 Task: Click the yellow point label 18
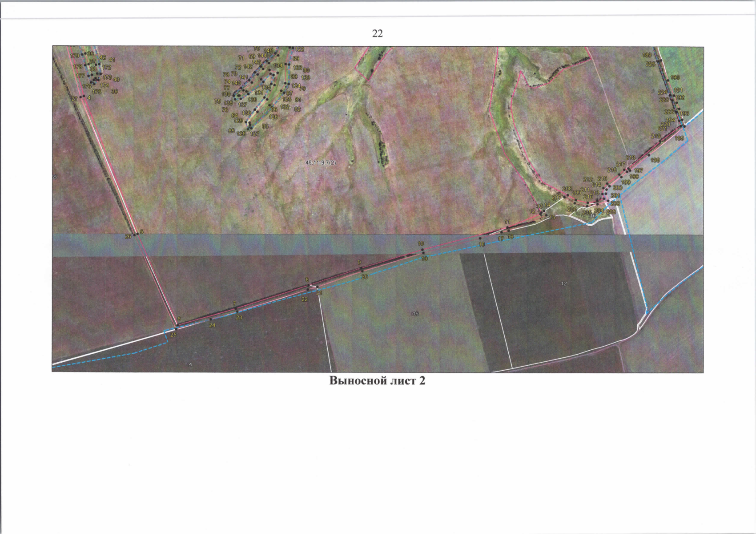coord(482,245)
